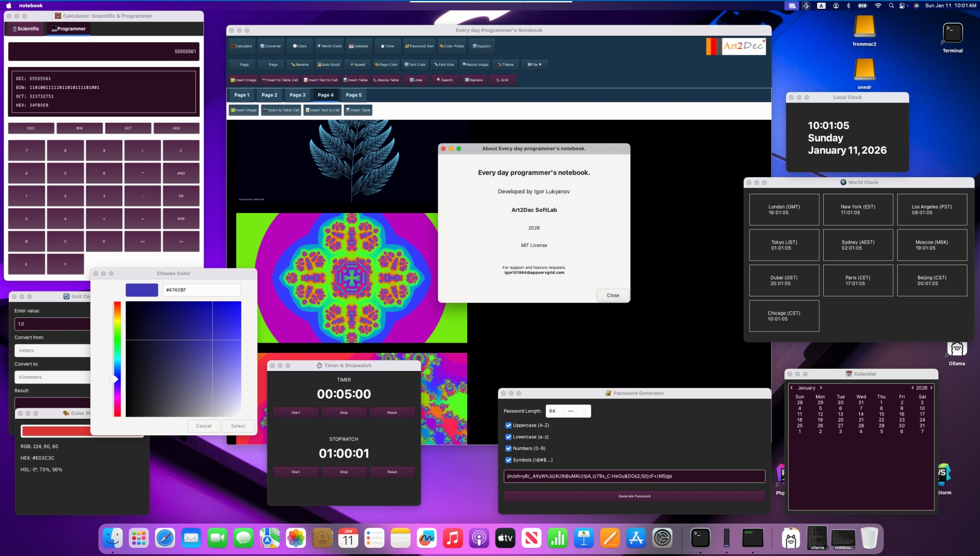Image resolution: width=980 pixels, height=556 pixels.
Task: Close the About dialog with the Close button
Action: point(613,295)
